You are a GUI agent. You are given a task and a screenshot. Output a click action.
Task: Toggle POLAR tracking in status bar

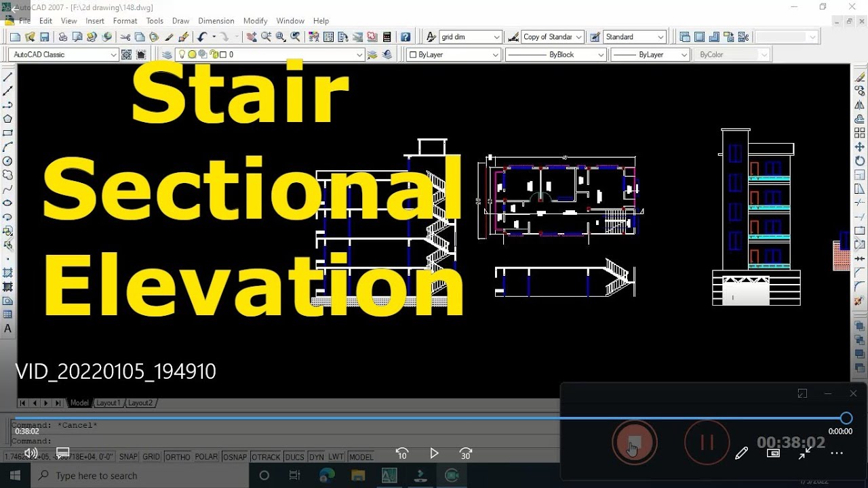pyautogui.click(x=206, y=457)
